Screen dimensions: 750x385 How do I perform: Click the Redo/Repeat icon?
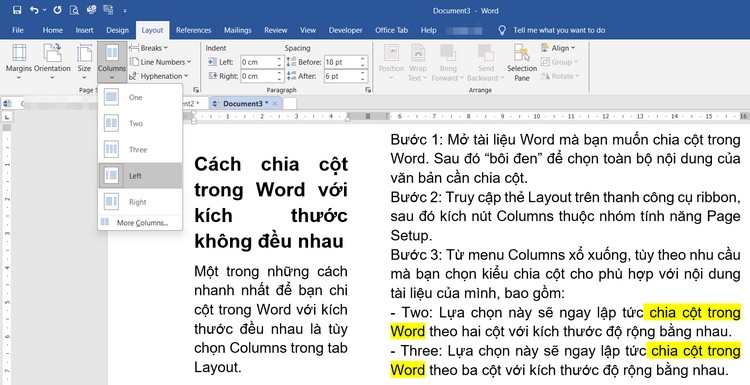[x=57, y=10]
